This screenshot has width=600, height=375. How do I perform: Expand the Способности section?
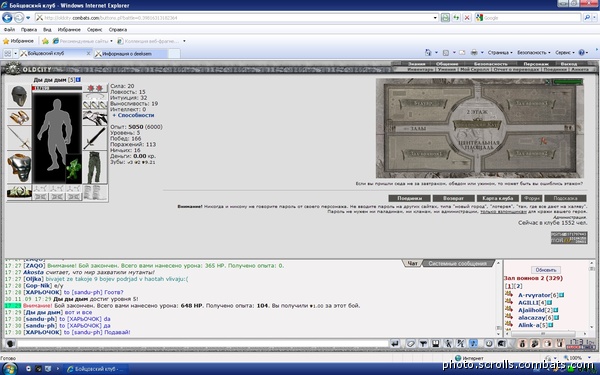[x=133, y=115]
